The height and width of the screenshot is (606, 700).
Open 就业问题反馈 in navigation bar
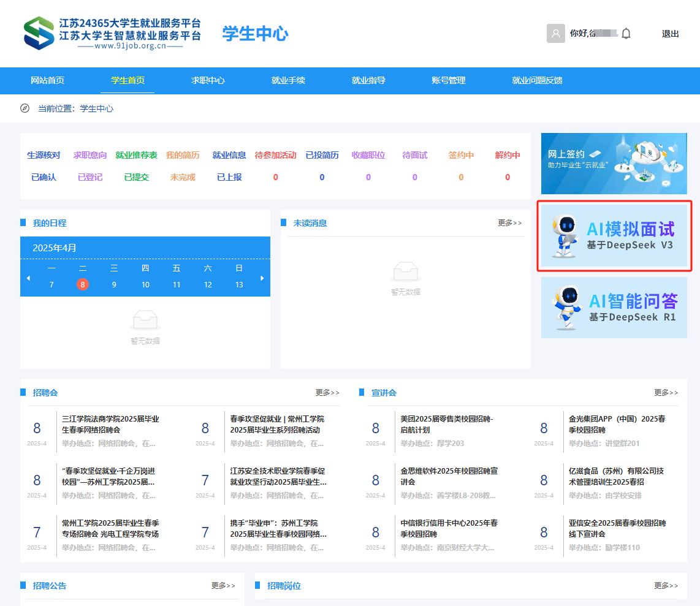[x=537, y=80]
